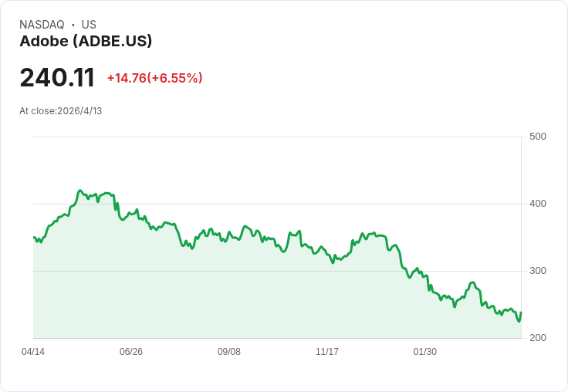Click the 240.11 price value

pyautogui.click(x=57, y=78)
